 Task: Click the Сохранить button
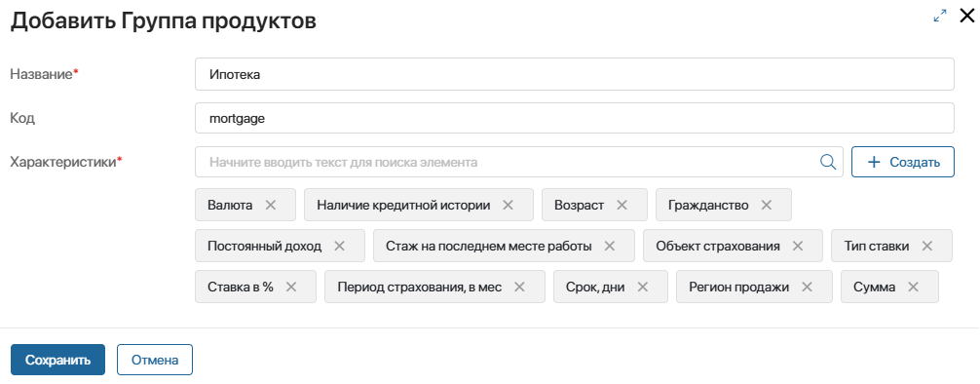(x=58, y=361)
